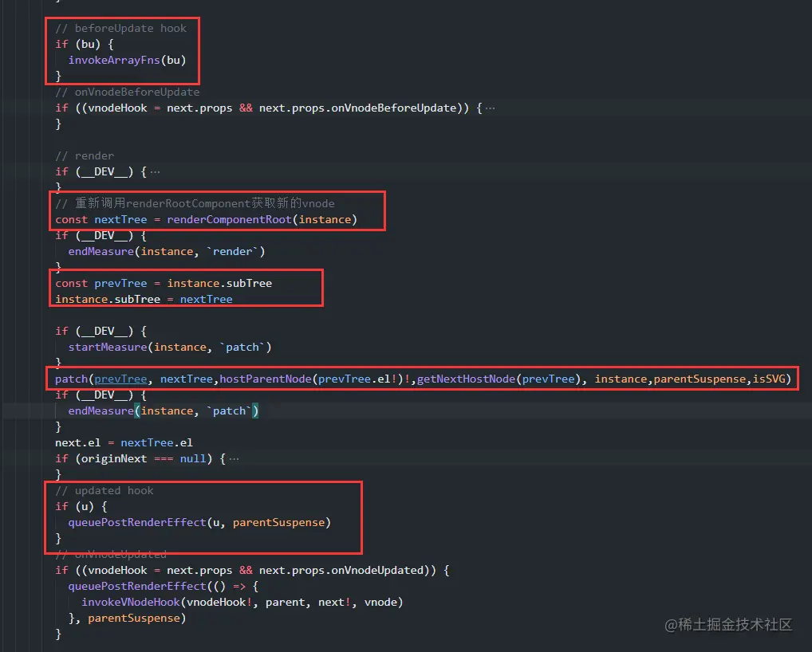Click 'getNextHostNode' in patch call
Image resolution: width=812 pixels, height=652 pixels.
pos(466,379)
